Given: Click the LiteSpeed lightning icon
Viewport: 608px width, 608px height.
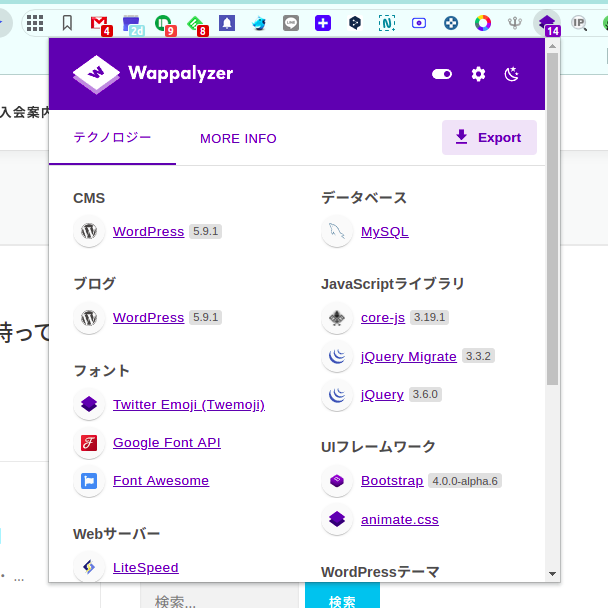Looking at the screenshot, I should pos(89,567).
